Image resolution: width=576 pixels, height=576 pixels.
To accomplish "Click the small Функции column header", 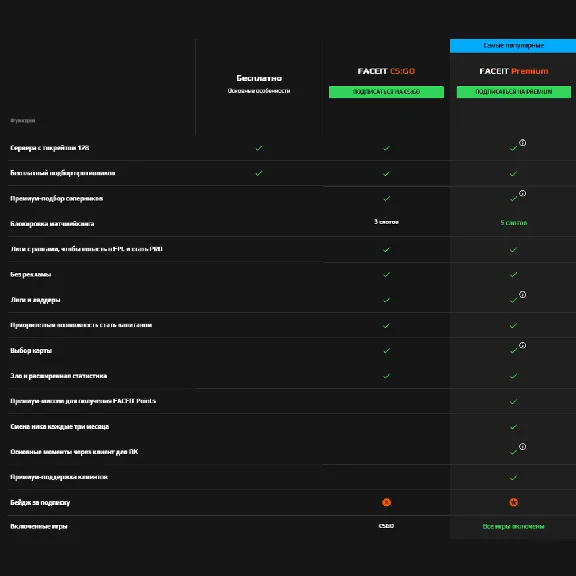I will point(23,120).
